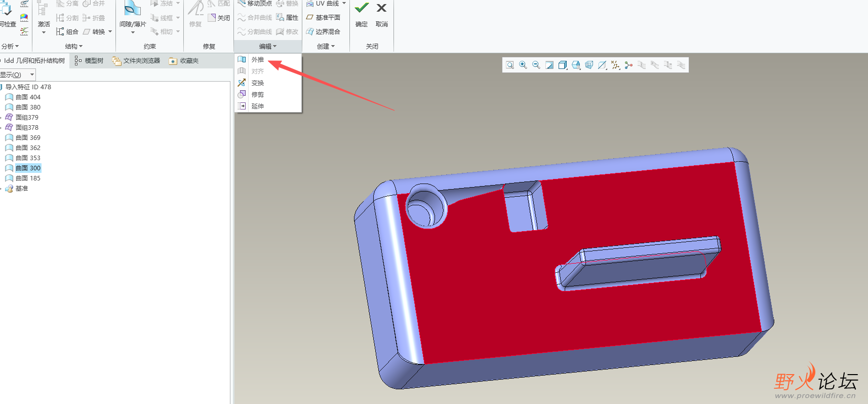The image size is (868, 404).
Task: Select 曲面 362 in the tree
Action: pos(23,148)
